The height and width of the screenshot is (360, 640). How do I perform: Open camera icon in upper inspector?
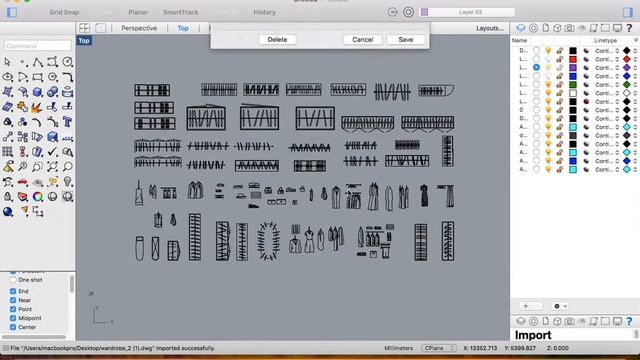click(569, 28)
